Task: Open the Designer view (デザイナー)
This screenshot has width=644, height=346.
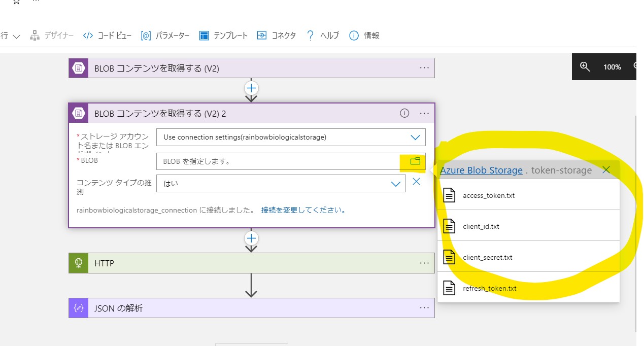Action: point(52,36)
